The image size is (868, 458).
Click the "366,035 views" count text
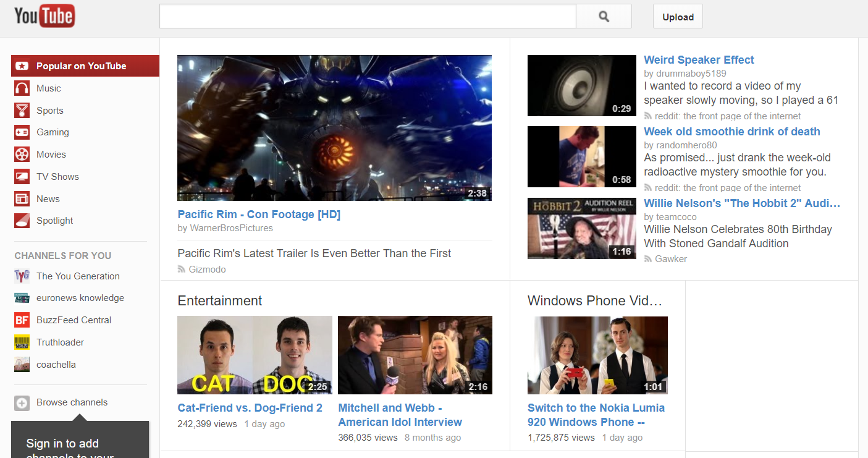click(368, 438)
